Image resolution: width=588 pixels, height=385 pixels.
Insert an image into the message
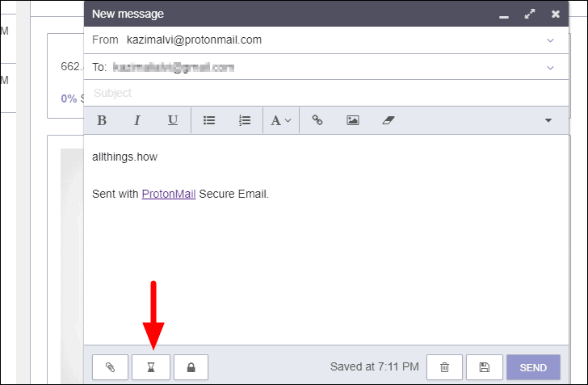pyautogui.click(x=352, y=120)
